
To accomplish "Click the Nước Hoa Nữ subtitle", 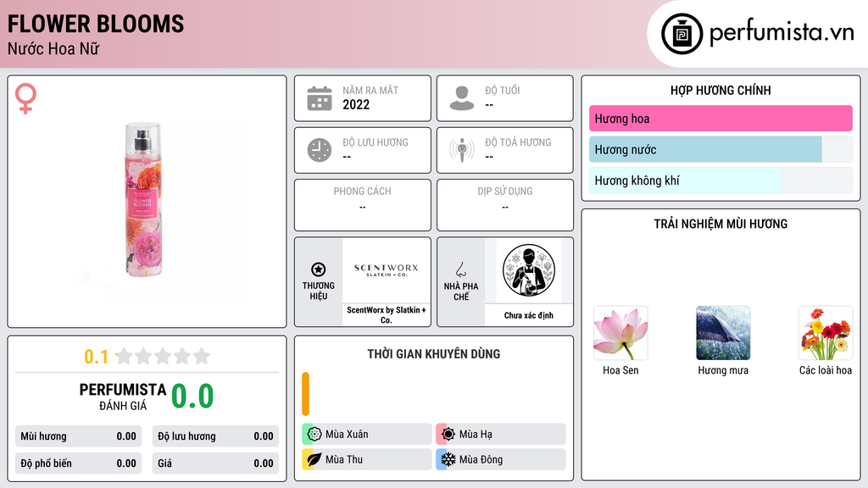I will pos(53,48).
